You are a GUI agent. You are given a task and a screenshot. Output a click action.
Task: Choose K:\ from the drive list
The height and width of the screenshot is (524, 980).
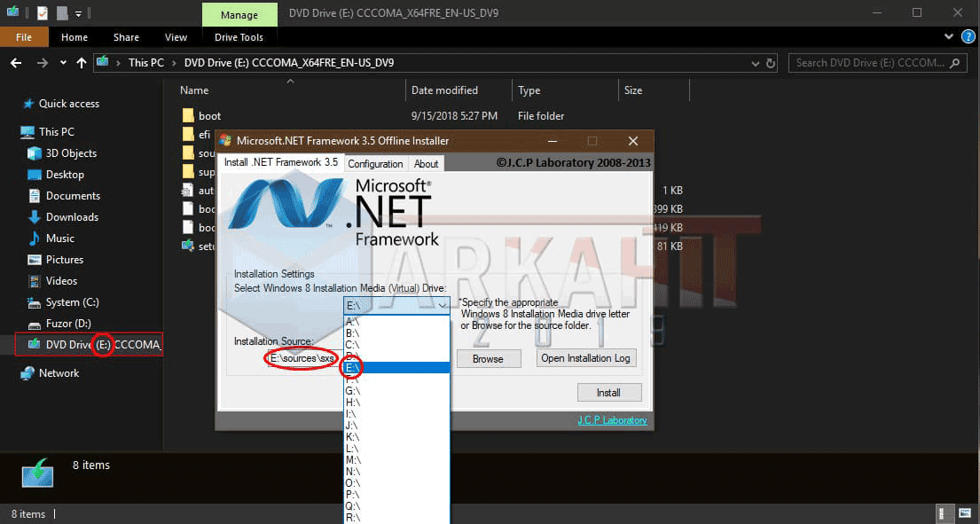point(396,437)
